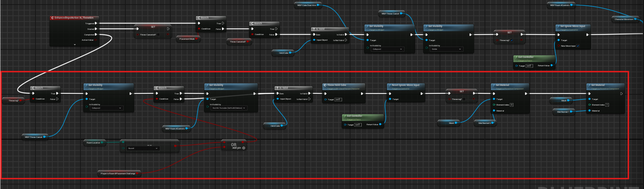Select the Mesh variable beside Mat Normal 0
Screen dimensions: 644x189
click(x=448, y=123)
